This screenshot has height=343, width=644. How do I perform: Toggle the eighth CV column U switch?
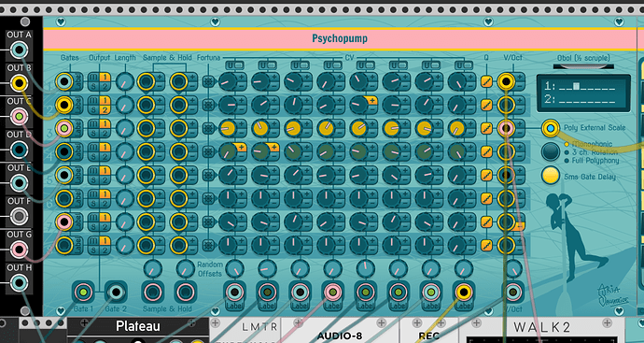point(464,65)
